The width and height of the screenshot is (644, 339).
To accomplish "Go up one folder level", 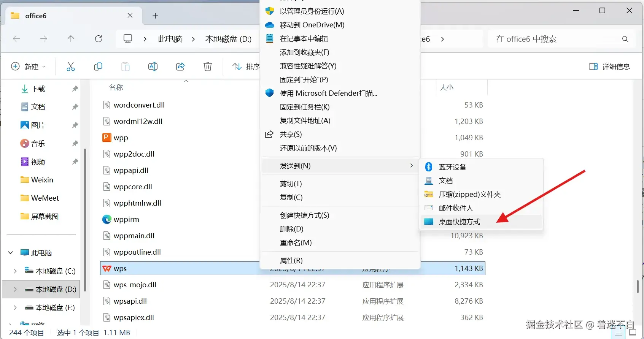I will (x=71, y=39).
